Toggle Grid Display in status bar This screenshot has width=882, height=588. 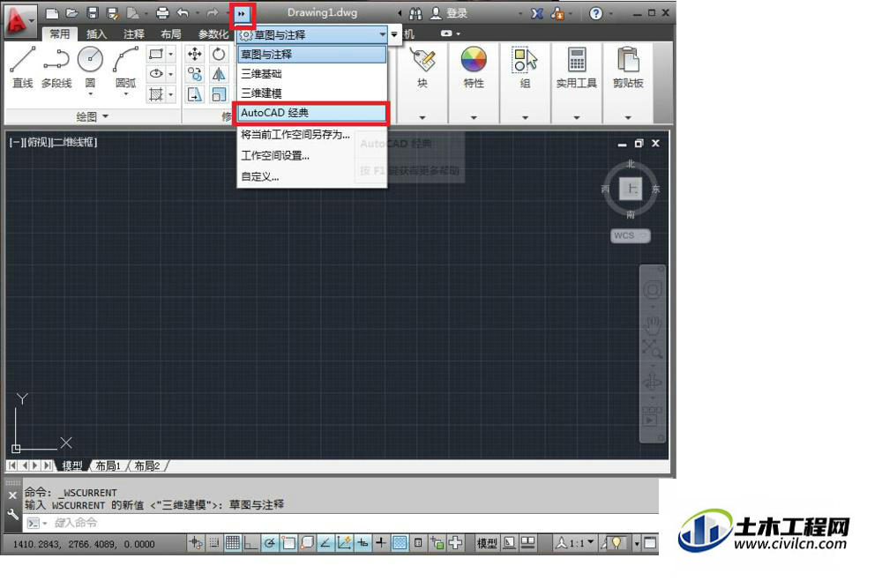pos(232,543)
